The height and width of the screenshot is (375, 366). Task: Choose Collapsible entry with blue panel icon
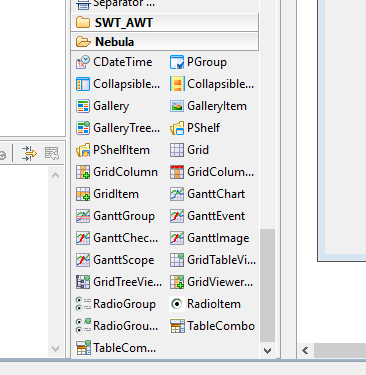pos(118,84)
